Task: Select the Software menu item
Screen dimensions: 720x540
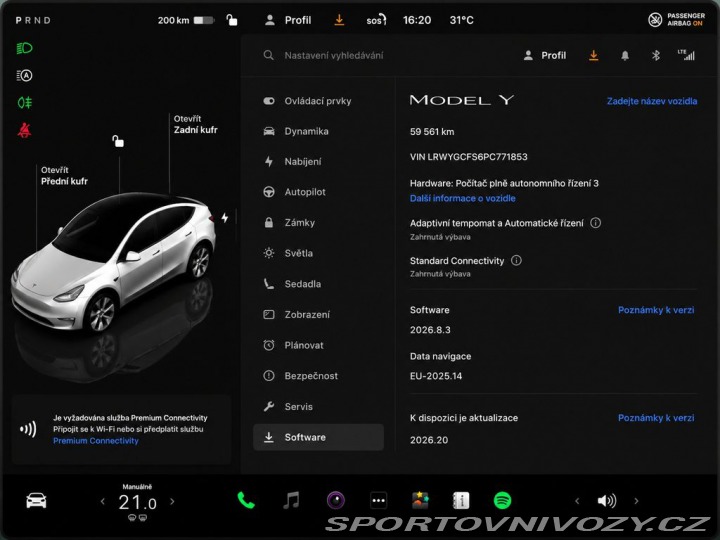Action: [318, 437]
